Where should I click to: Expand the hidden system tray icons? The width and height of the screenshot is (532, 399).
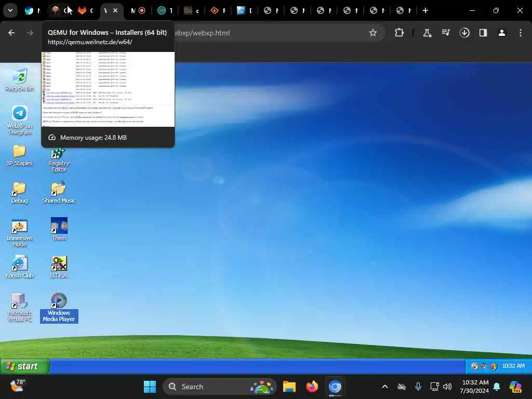(x=385, y=387)
